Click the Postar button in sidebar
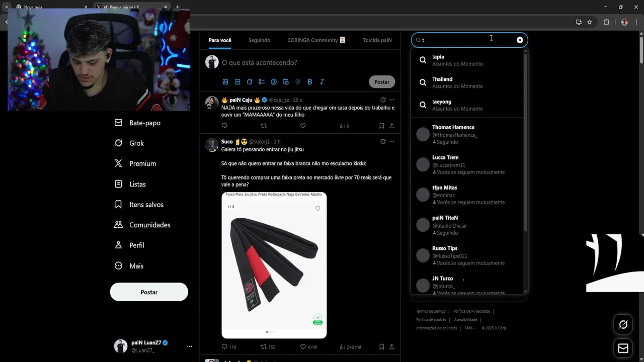The width and height of the screenshot is (644, 362). 149,292
